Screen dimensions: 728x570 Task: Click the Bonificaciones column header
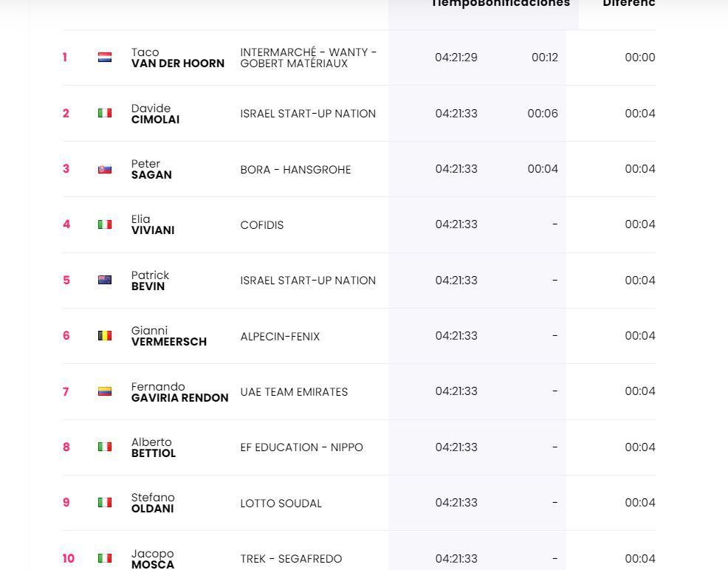pyautogui.click(x=524, y=4)
